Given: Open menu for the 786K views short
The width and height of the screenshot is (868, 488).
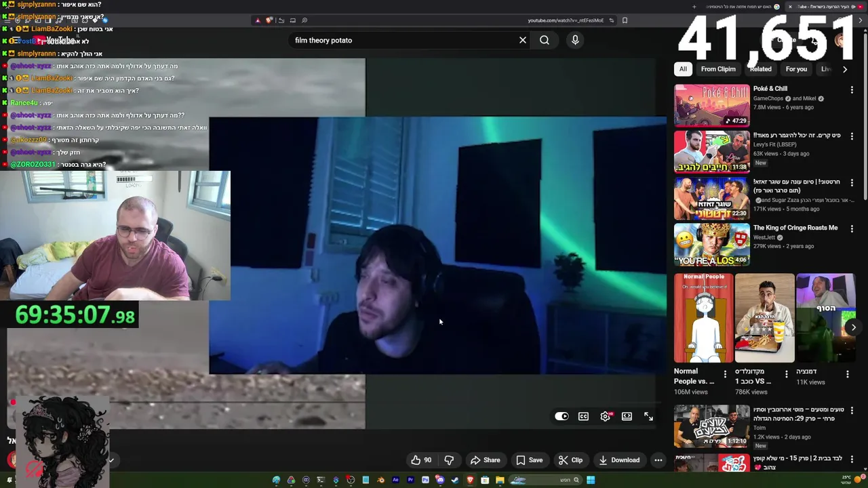Looking at the screenshot, I should pyautogui.click(x=786, y=373).
